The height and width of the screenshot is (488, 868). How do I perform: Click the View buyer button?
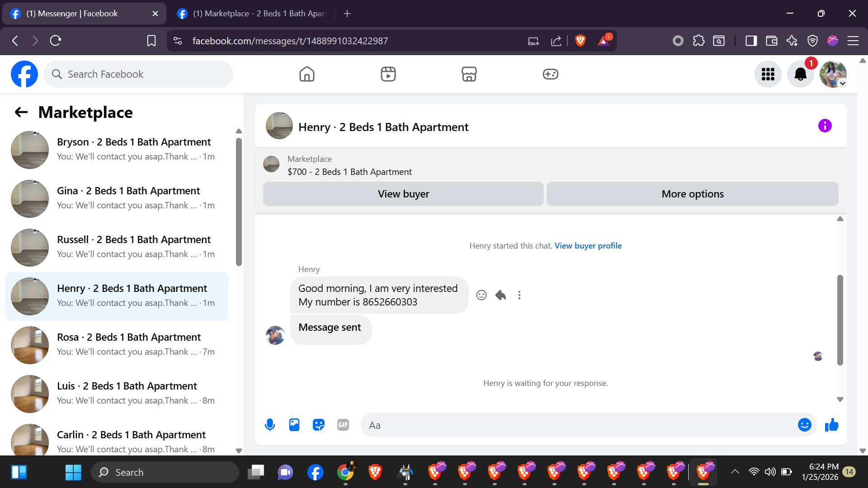tap(403, 194)
